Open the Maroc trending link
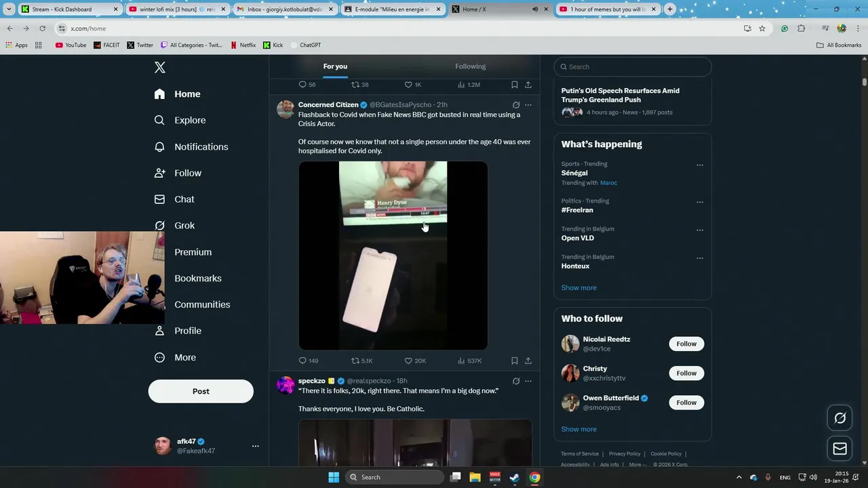The image size is (868, 488). tap(608, 183)
